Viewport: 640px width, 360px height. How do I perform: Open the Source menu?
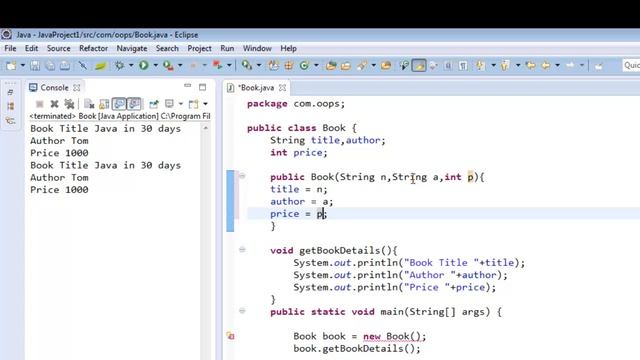[x=58, y=48]
